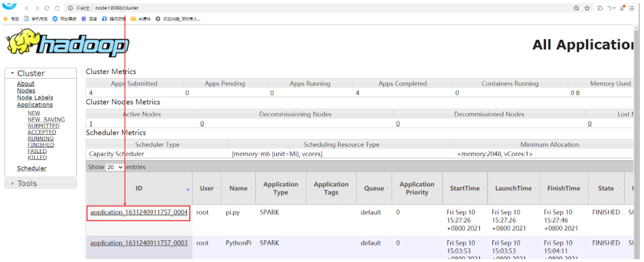Open the Show entries count dropdown
Image resolution: width=644 pixels, height=262 pixels.
click(115, 167)
